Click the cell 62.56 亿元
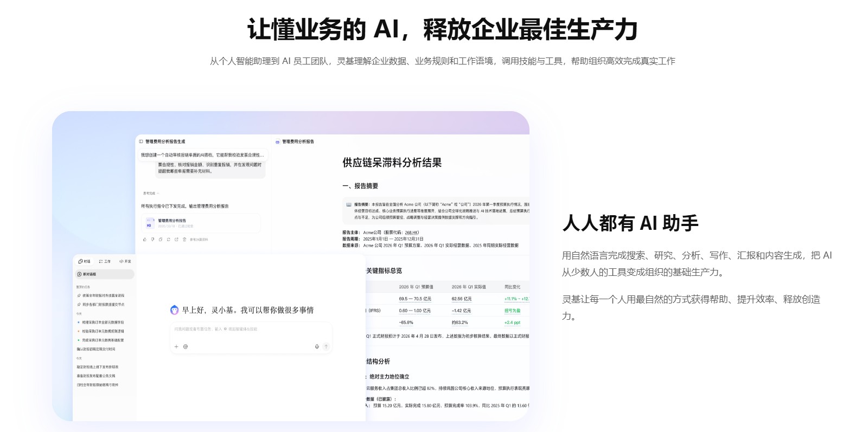 point(462,299)
